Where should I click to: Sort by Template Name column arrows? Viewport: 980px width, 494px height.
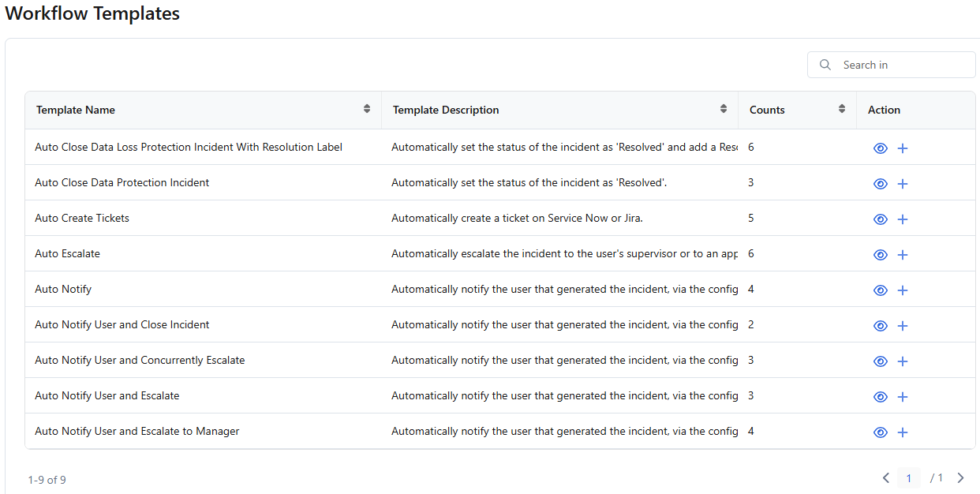pyautogui.click(x=367, y=110)
